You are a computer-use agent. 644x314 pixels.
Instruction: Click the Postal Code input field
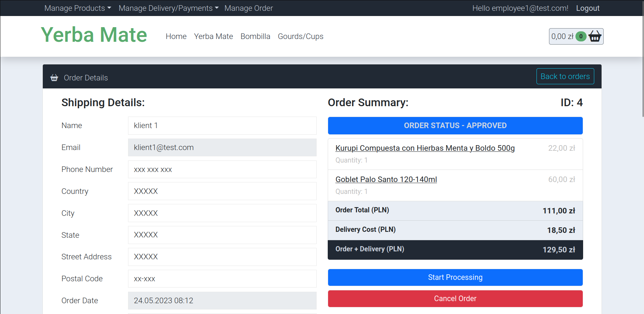pos(222,279)
